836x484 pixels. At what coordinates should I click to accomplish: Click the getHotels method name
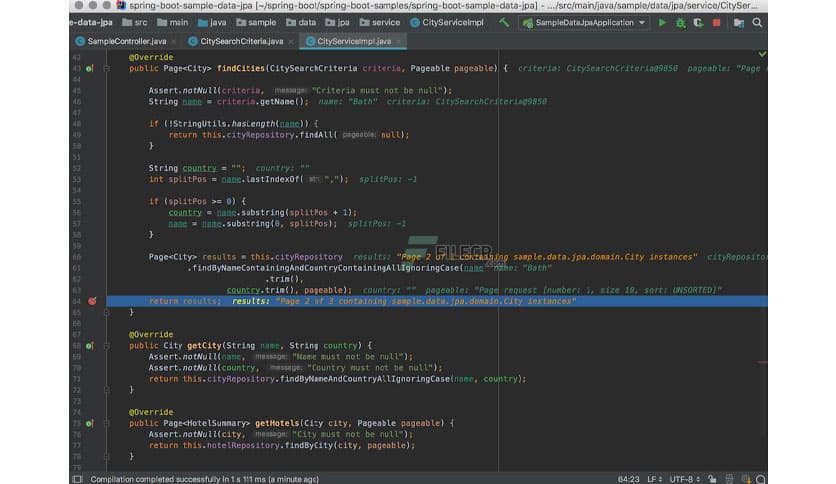coord(277,424)
